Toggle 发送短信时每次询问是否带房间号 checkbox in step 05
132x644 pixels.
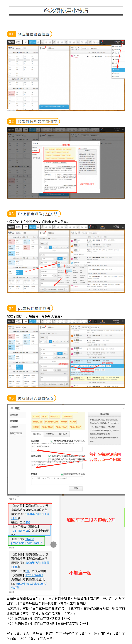point(52,441)
